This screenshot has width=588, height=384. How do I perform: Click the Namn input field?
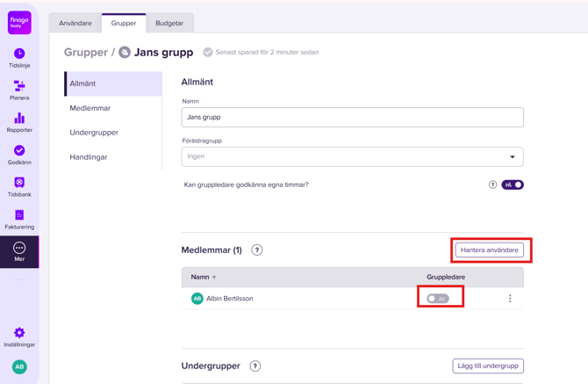point(353,117)
